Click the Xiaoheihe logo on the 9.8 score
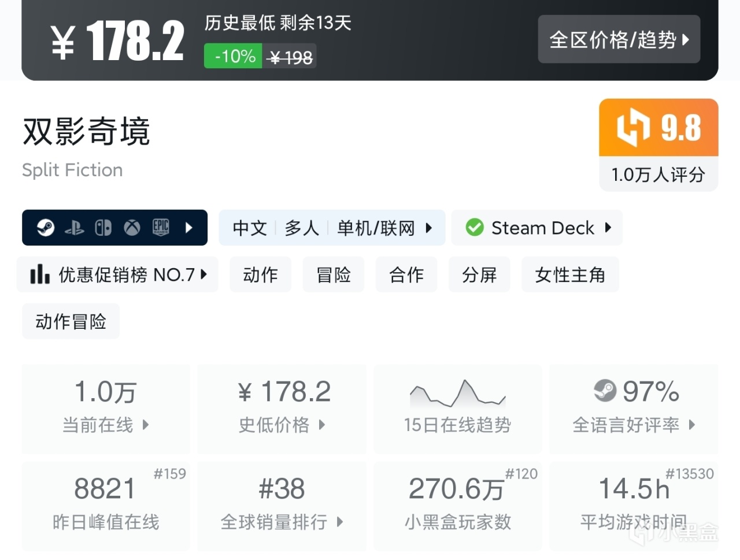This screenshot has height=560, width=740. [x=634, y=127]
